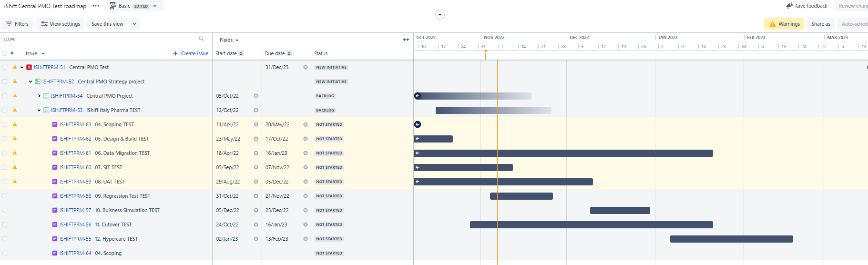
Task: Click the Status column header
Action: tap(321, 53)
